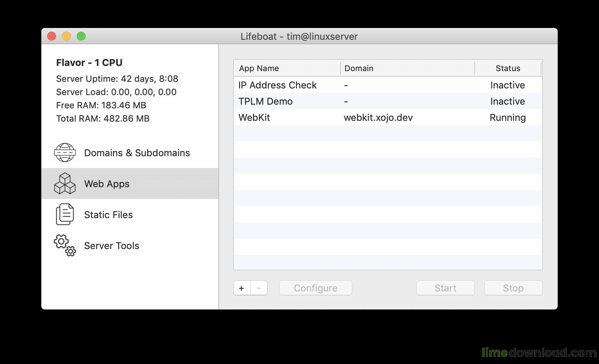Select the IP Address Check app row
This screenshot has width=599, height=364.
pos(388,85)
